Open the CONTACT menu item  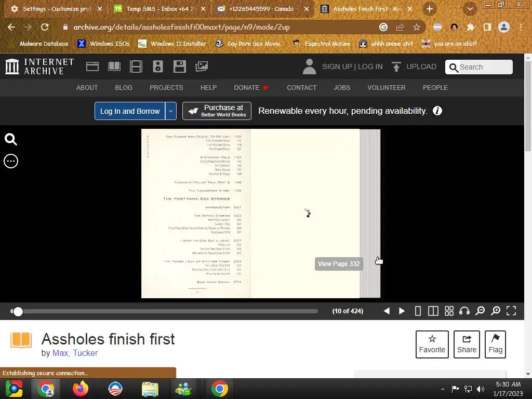(302, 87)
